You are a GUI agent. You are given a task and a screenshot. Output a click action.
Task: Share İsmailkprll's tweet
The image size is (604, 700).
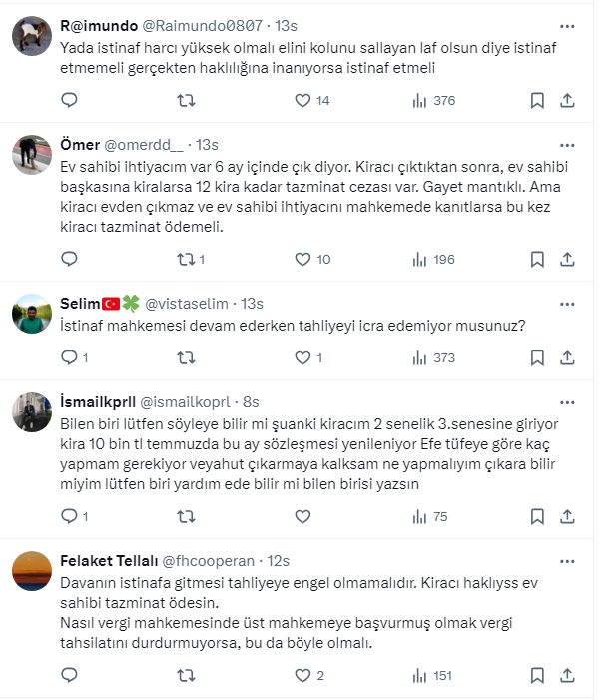[567, 516]
